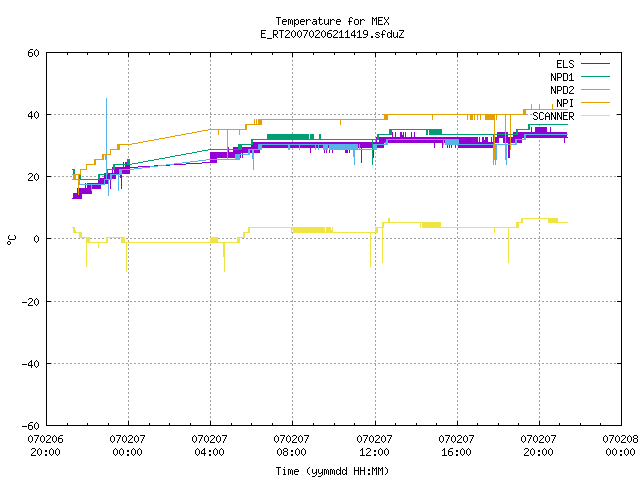Click the ELS legend label

click(x=565, y=64)
